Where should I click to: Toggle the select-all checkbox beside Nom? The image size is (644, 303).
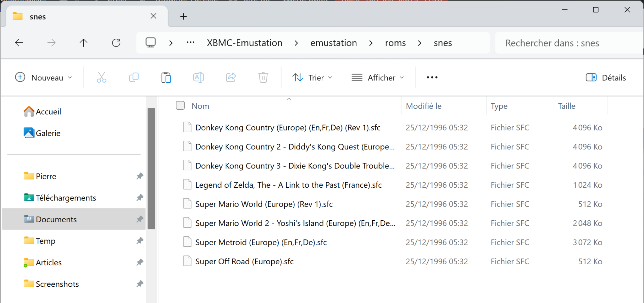pos(180,106)
